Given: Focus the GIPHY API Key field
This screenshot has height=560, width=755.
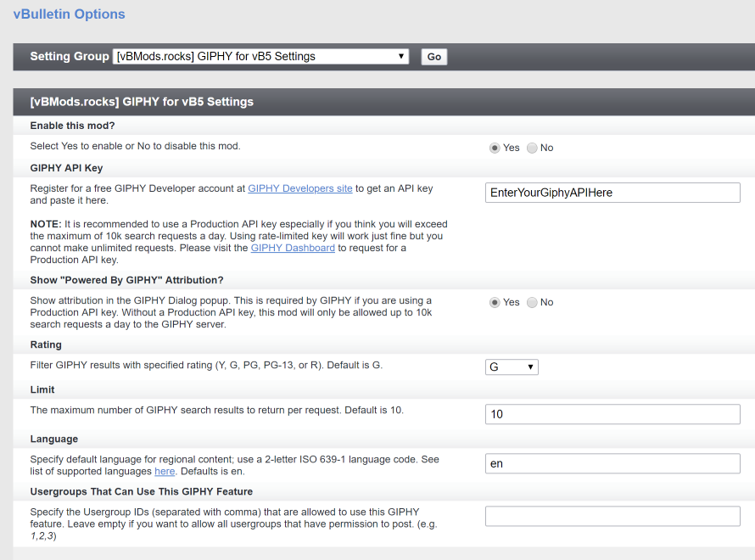Looking at the screenshot, I should (x=612, y=193).
